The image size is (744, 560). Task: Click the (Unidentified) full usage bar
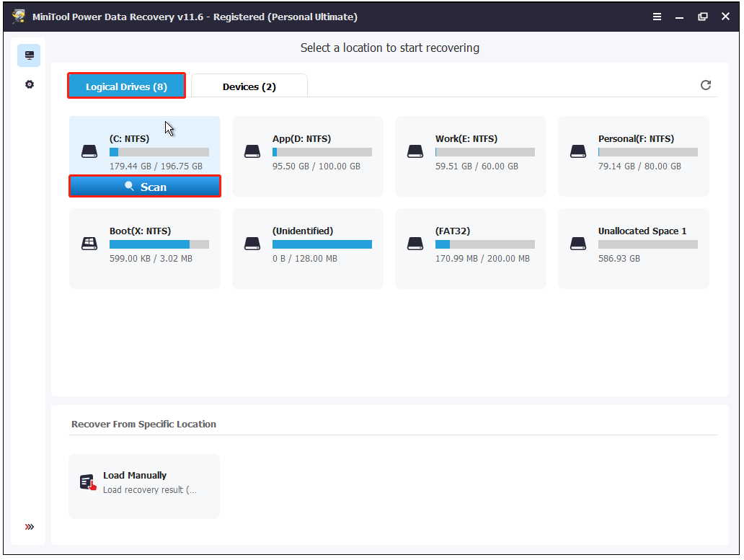pyautogui.click(x=322, y=244)
